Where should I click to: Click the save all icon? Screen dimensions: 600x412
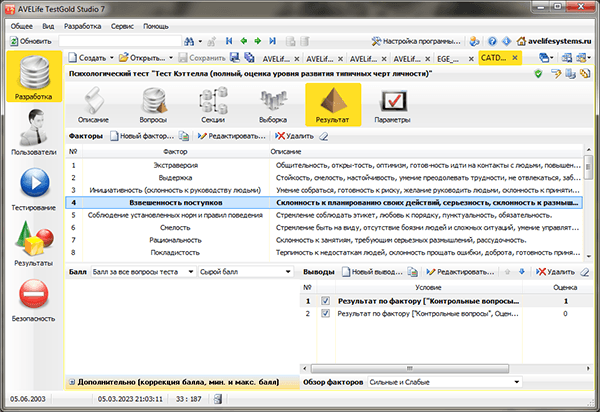coord(249,58)
